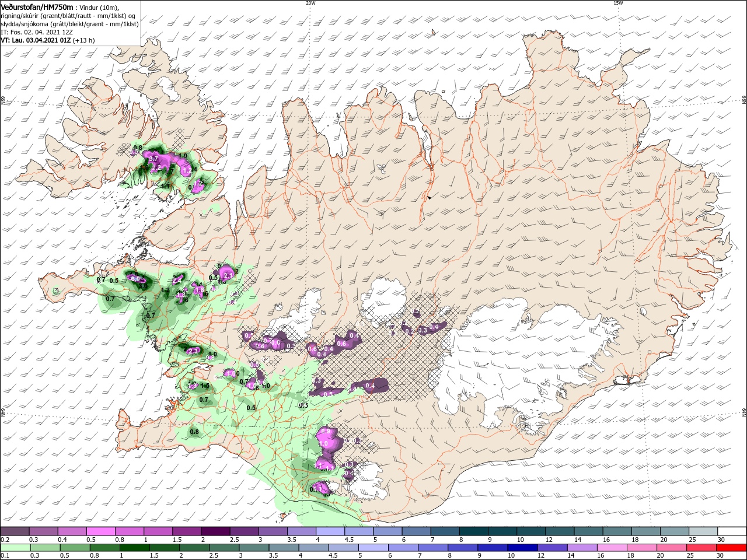
Task: Click the lower legend swatch labeled 2.5
Action: (224, 548)
